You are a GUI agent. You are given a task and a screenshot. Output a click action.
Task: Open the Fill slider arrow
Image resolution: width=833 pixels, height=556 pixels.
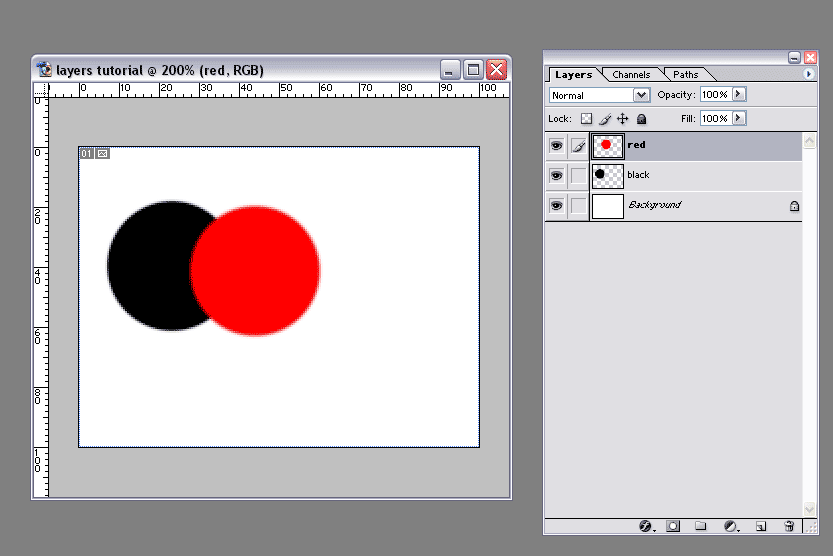739,118
